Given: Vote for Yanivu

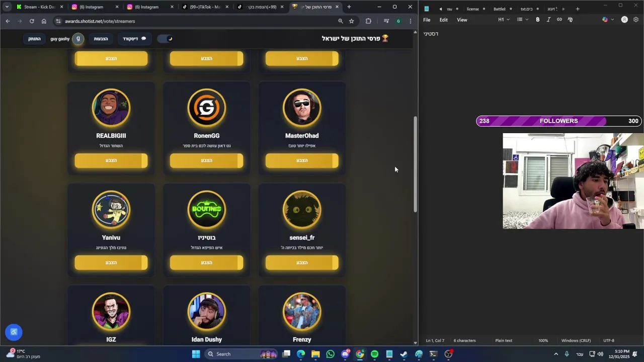Looking at the screenshot, I should click(x=111, y=262).
